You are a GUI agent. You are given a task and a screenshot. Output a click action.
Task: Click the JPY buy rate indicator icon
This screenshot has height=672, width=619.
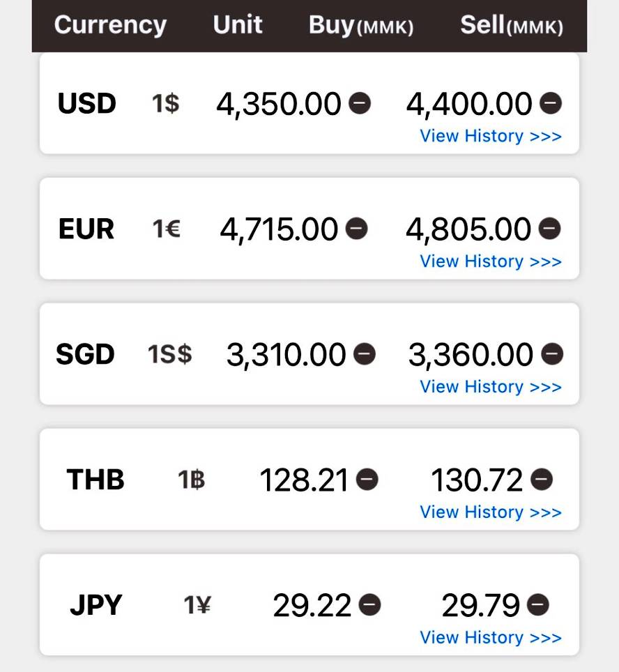click(370, 605)
